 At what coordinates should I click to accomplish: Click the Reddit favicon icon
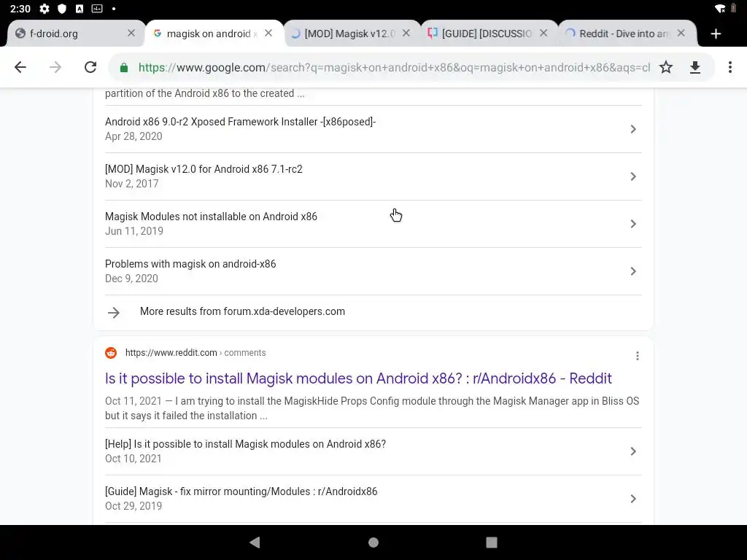tap(111, 353)
